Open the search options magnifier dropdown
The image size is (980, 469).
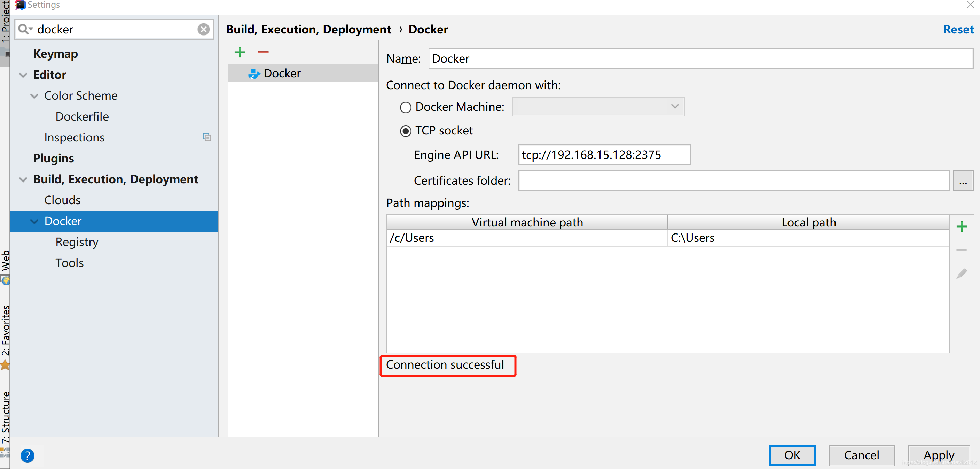pyautogui.click(x=25, y=29)
